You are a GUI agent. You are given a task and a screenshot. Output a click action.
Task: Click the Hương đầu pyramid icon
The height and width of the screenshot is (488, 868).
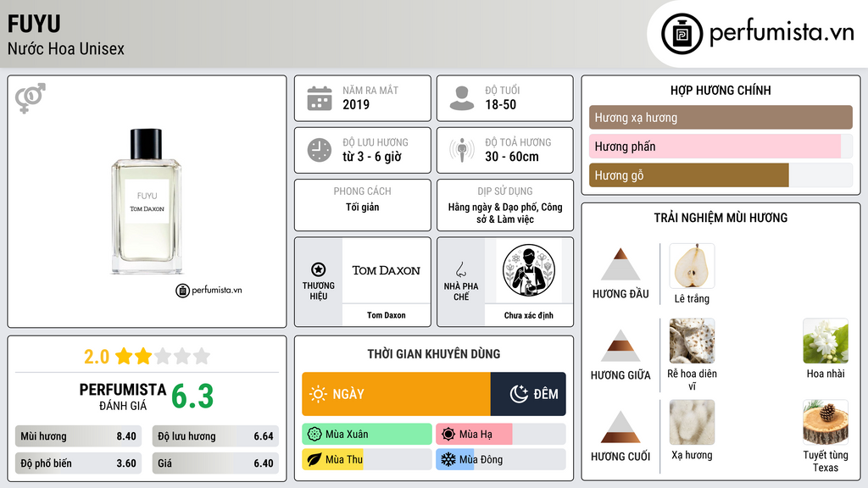pos(620,264)
